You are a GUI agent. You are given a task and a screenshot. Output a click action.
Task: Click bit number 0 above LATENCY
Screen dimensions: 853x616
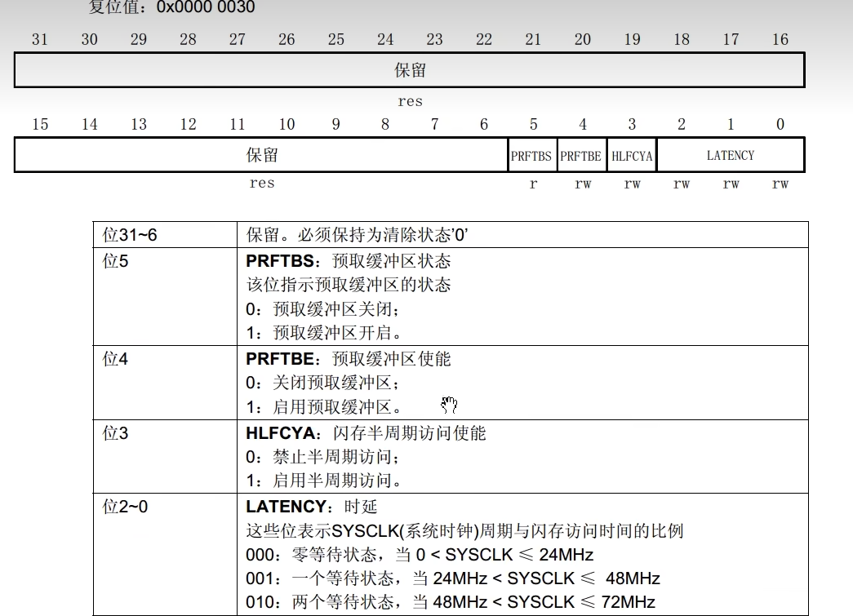780,125
